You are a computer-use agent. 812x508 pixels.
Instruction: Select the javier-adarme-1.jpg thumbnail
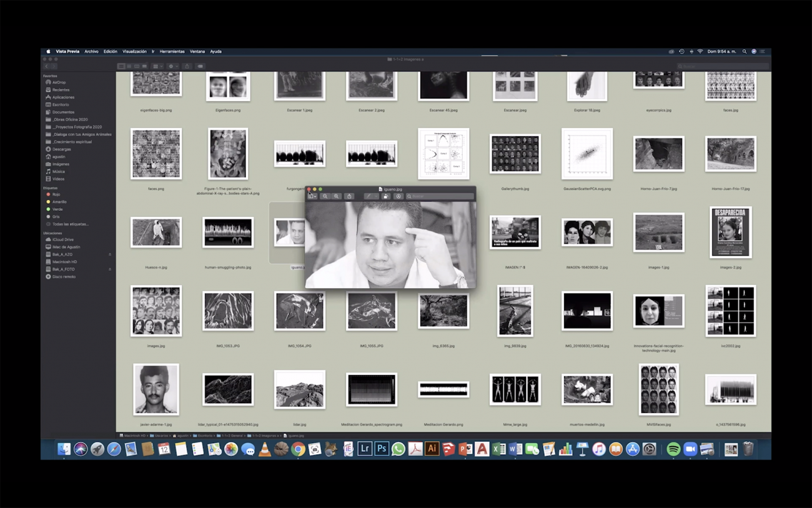(x=156, y=389)
